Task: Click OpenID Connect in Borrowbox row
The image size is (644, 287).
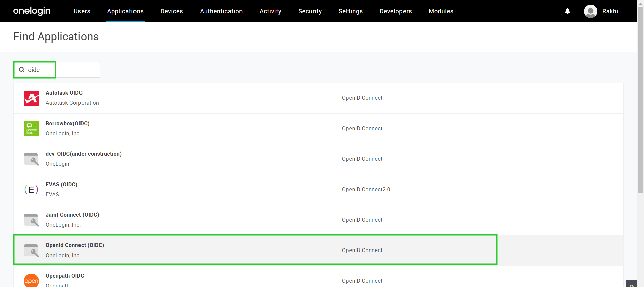Action: (x=362, y=129)
